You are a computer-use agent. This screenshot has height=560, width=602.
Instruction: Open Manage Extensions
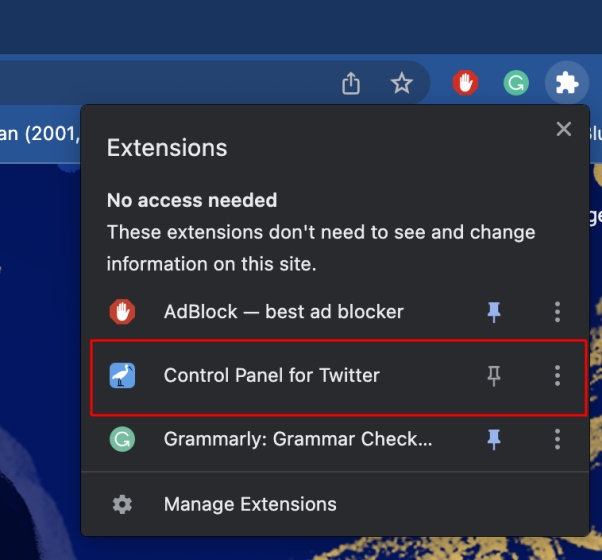335,504
